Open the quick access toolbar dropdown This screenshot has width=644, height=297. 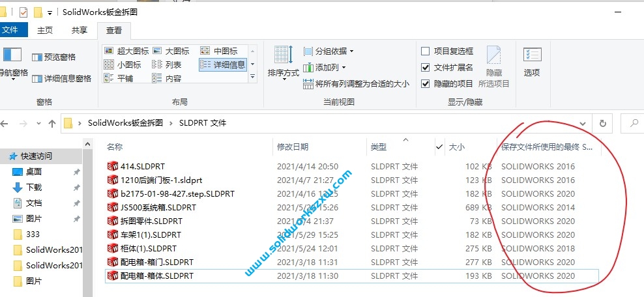click(x=50, y=13)
